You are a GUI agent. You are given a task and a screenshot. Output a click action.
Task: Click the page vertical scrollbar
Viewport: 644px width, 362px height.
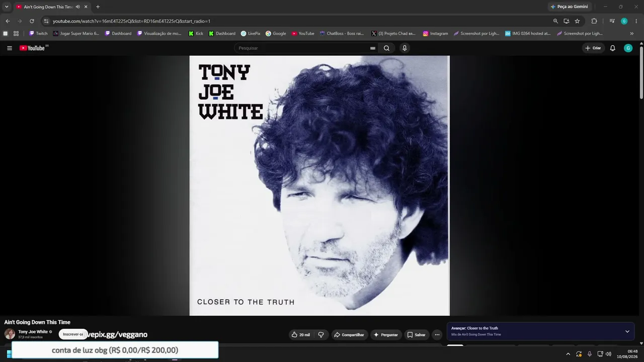(x=641, y=72)
